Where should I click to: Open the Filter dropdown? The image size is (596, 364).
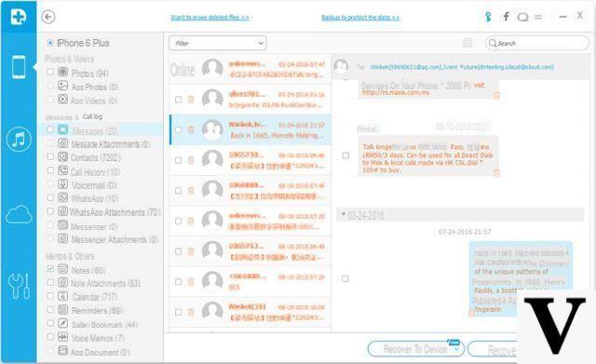(x=218, y=44)
